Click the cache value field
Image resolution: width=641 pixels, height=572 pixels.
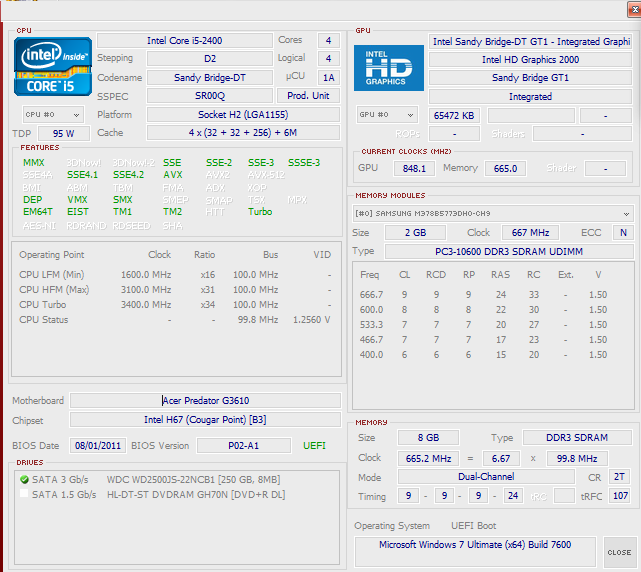(243, 132)
